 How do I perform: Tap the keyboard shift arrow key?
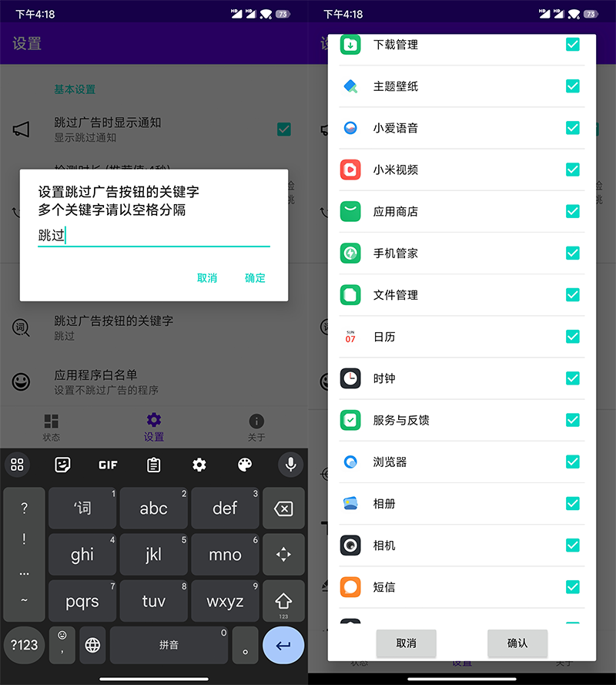coord(283,601)
